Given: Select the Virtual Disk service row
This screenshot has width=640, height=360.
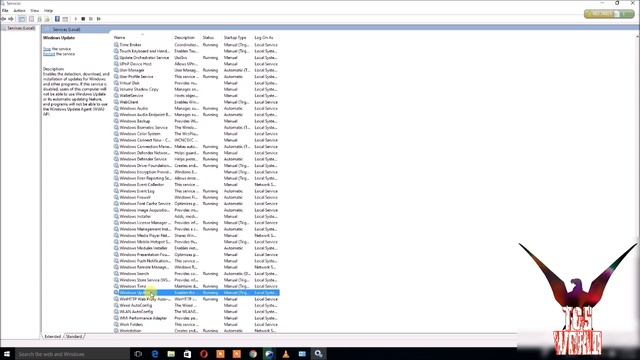Looking at the screenshot, I should 196,83.
